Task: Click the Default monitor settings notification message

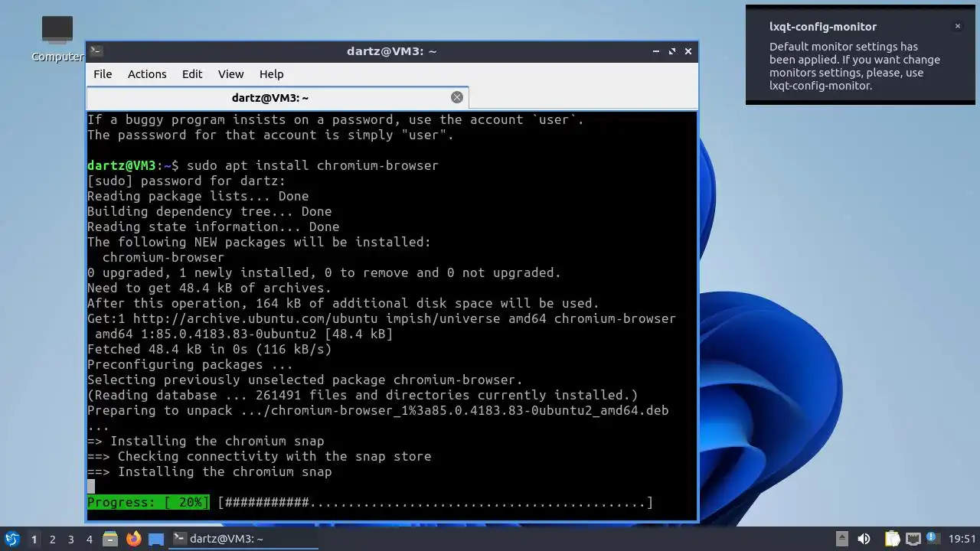Action: coord(854,66)
